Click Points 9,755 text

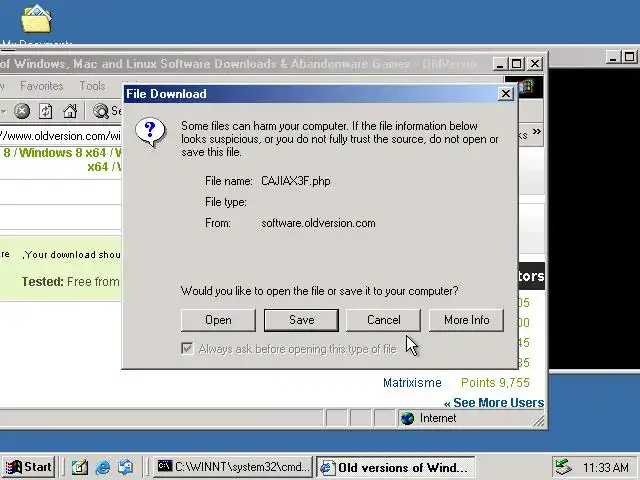pyautogui.click(x=495, y=383)
